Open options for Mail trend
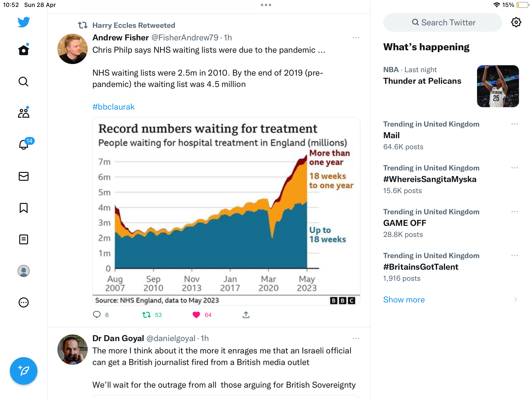The height and width of the screenshot is (399, 532). pos(515,124)
